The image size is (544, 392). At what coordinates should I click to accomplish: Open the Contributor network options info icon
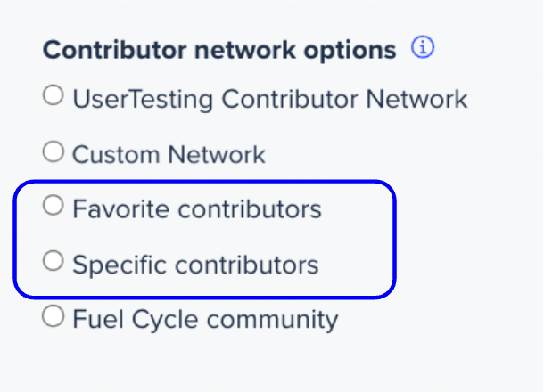click(x=422, y=47)
